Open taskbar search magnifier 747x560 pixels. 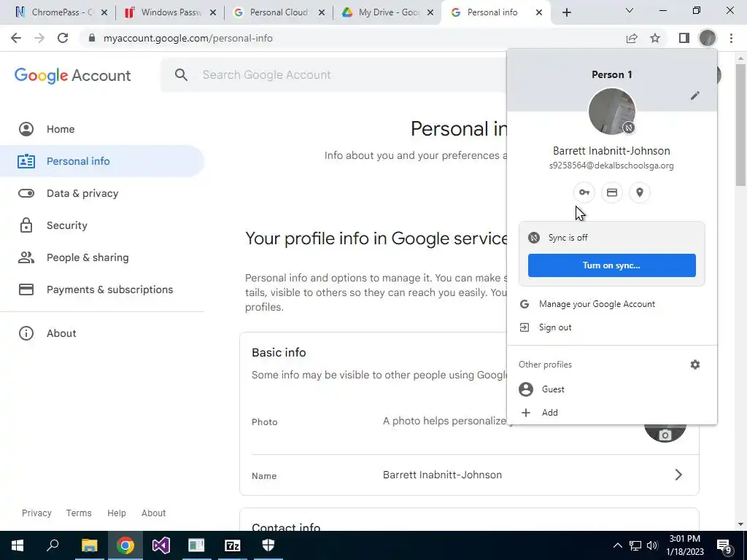click(53, 545)
